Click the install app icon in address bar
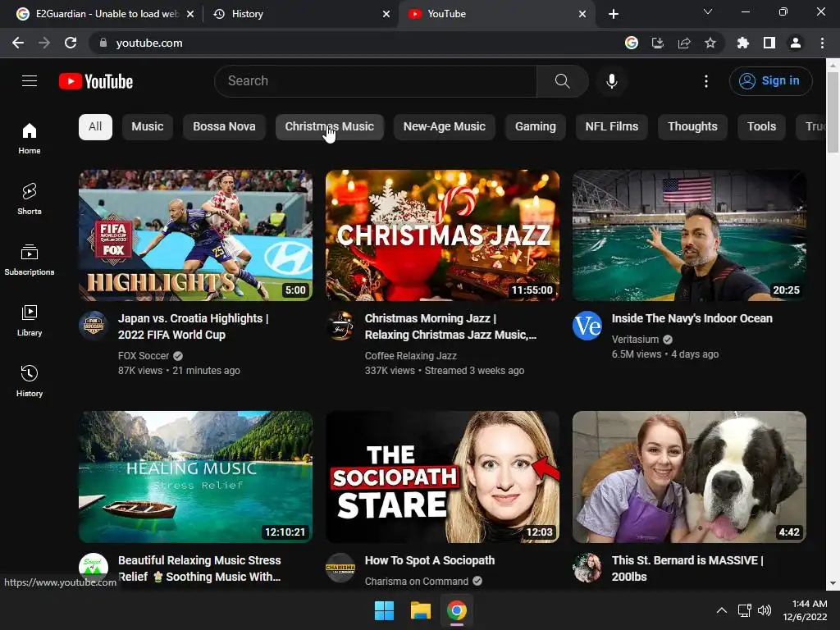 click(x=658, y=43)
